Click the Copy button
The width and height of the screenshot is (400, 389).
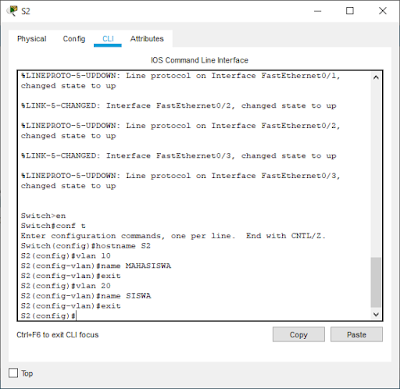click(x=299, y=334)
